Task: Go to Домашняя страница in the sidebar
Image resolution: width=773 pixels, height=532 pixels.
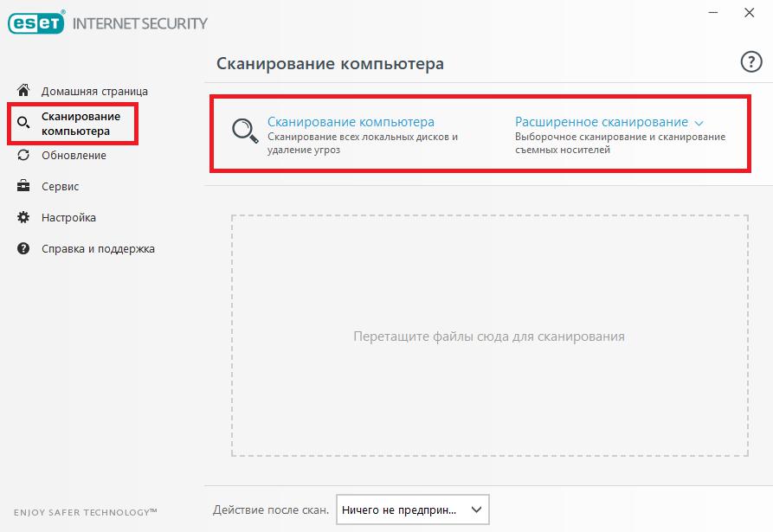Action: (x=94, y=91)
